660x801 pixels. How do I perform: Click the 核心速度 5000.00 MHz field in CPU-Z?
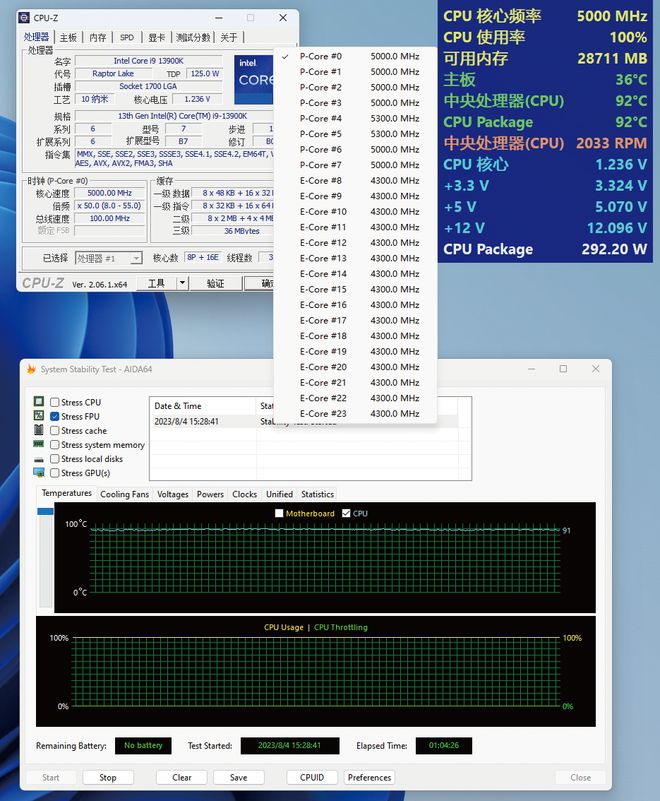pyautogui.click(x=109, y=193)
